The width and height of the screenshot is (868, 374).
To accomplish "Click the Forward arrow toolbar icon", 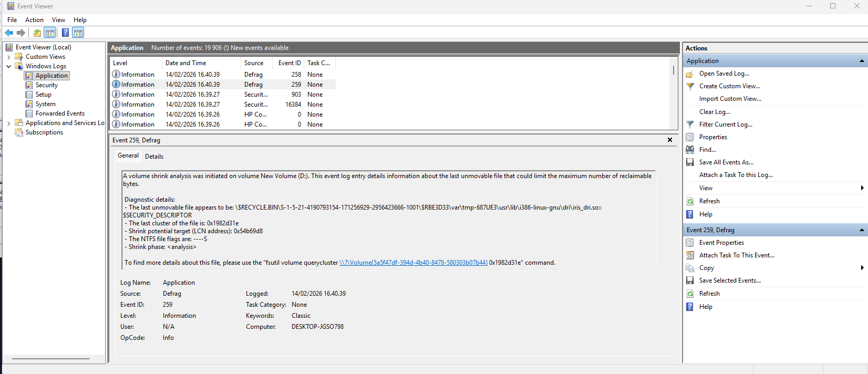I will [x=21, y=33].
